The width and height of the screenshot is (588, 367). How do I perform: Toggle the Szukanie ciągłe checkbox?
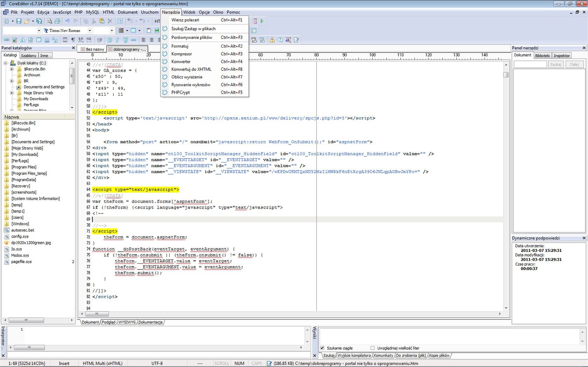[322, 348]
